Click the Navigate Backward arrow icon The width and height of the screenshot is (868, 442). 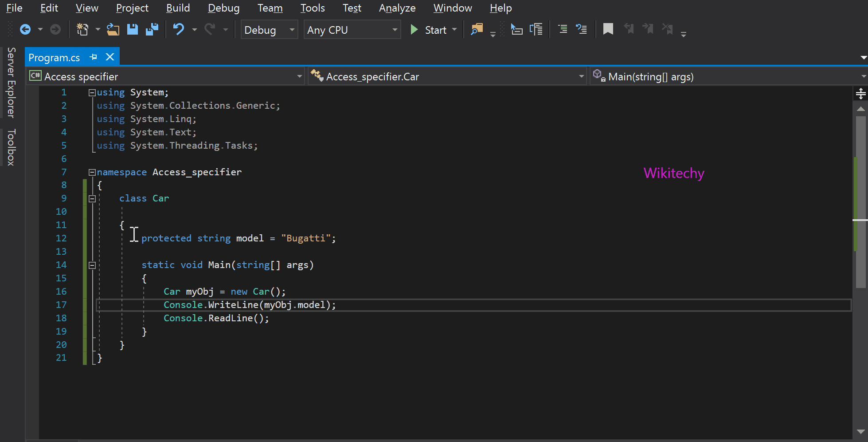(25, 30)
